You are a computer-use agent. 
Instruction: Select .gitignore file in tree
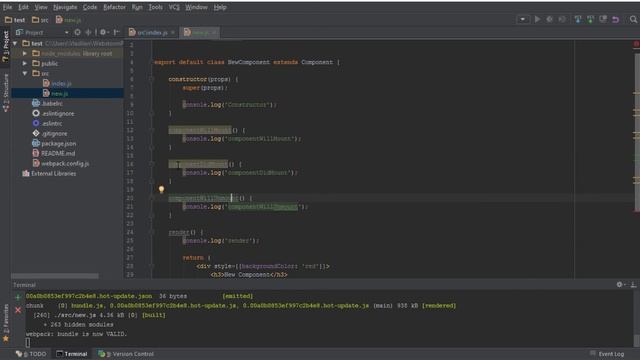pyautogui.click(x=50, y=133)
